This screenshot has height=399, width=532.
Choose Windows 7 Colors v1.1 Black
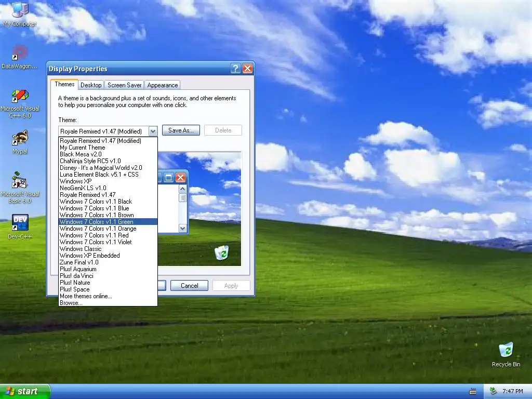(108, 202)
